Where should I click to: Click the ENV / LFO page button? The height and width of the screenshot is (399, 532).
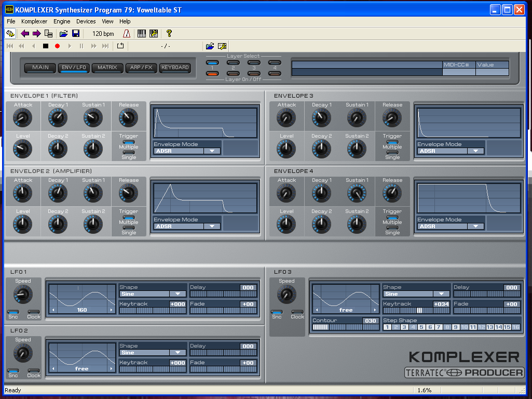coord(74,68)
